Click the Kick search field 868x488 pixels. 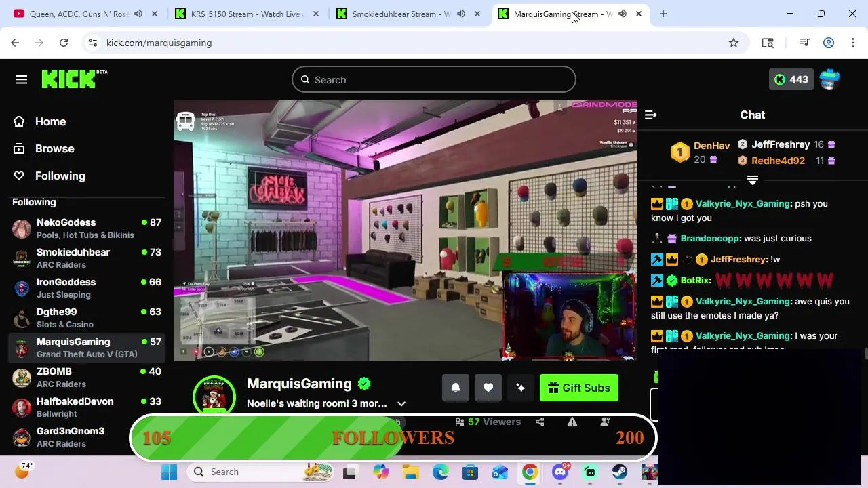pyautogui.click(x=434, y=80)
